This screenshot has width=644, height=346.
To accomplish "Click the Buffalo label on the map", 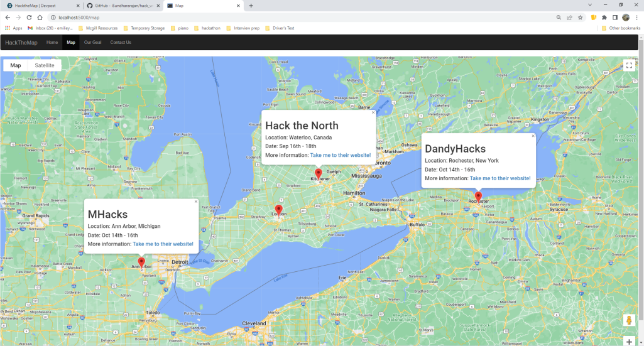I will (x=417, y=225).
